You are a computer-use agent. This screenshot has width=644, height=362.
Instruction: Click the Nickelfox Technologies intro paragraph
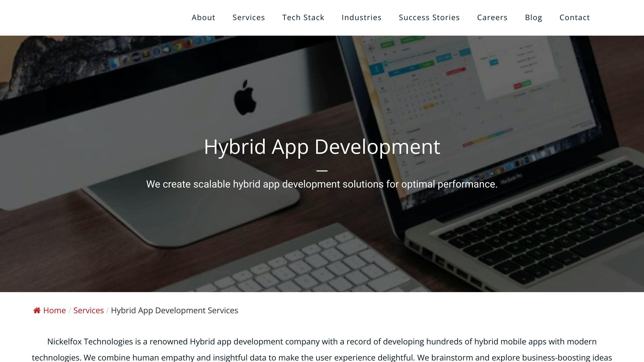[322, 342]
